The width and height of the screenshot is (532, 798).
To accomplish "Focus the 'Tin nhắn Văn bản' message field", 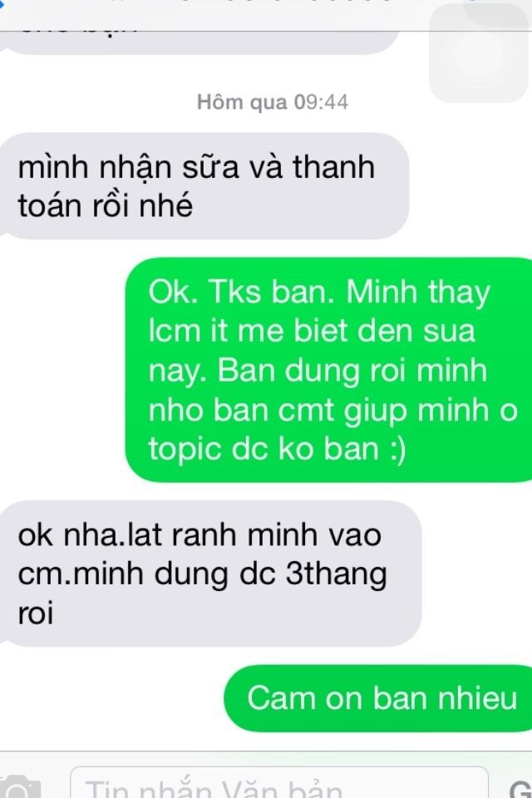I will pos(279,784).
